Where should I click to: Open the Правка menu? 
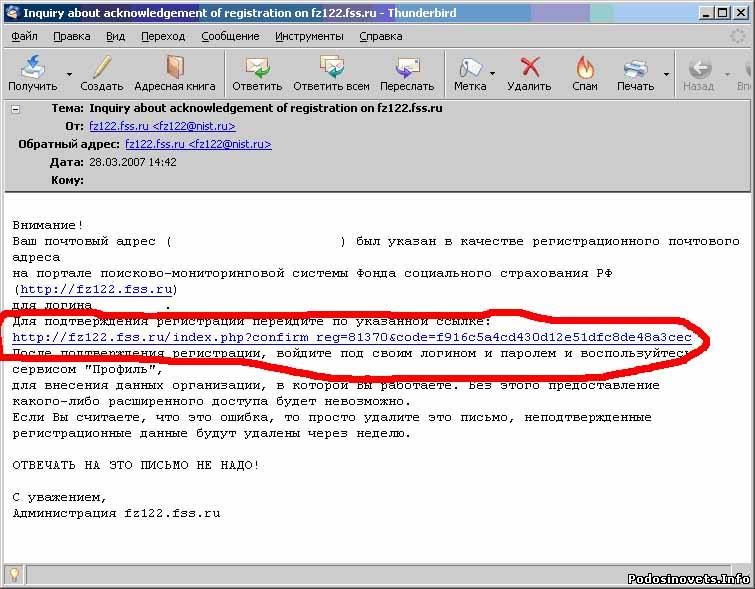72,36
